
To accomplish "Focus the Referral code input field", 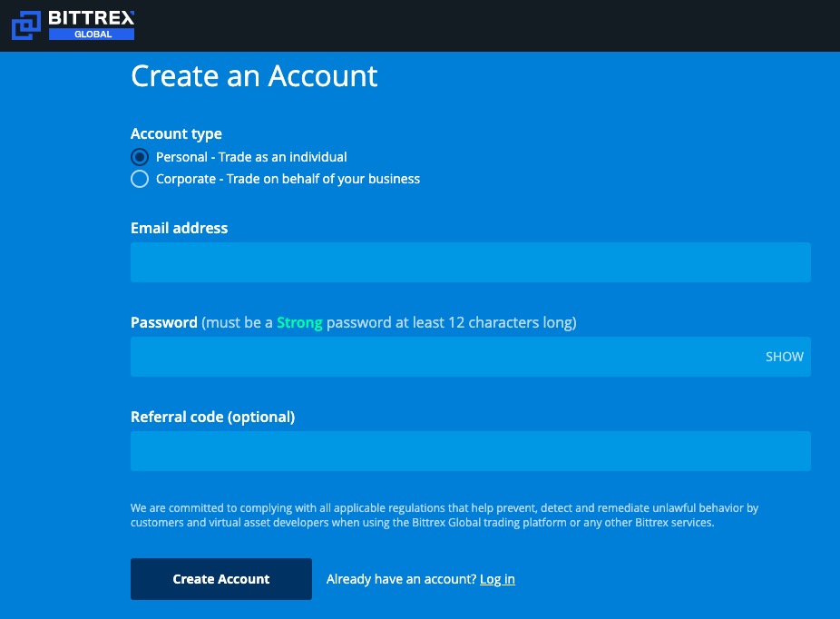I will point(471,451).
